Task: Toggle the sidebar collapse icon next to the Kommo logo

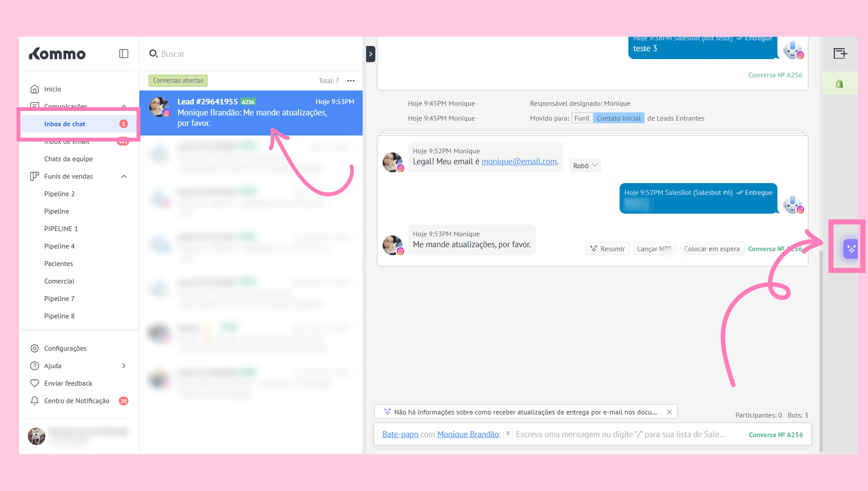Action: click(x=123, y=54)
